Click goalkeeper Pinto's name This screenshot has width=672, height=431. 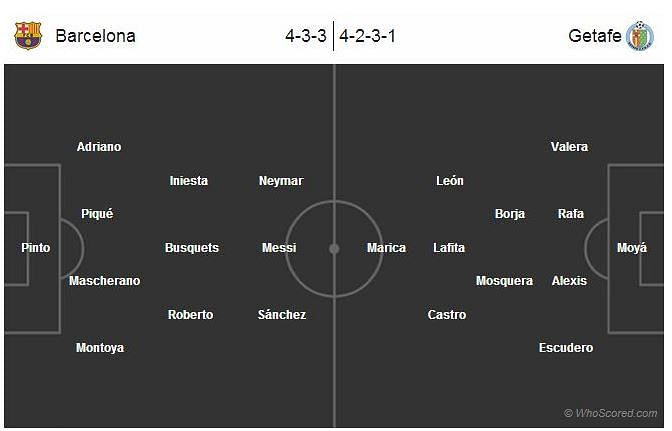pyautogui.click(x=36, y=248)
